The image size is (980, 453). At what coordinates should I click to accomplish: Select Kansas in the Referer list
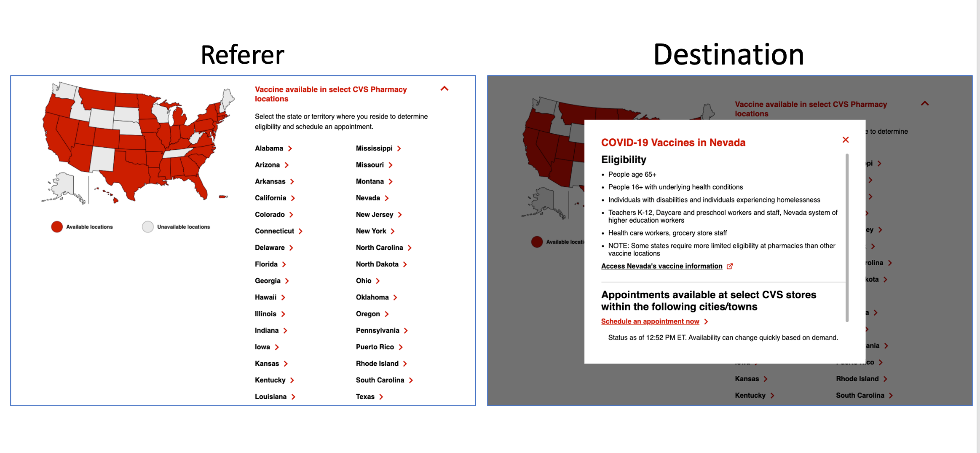267,364
